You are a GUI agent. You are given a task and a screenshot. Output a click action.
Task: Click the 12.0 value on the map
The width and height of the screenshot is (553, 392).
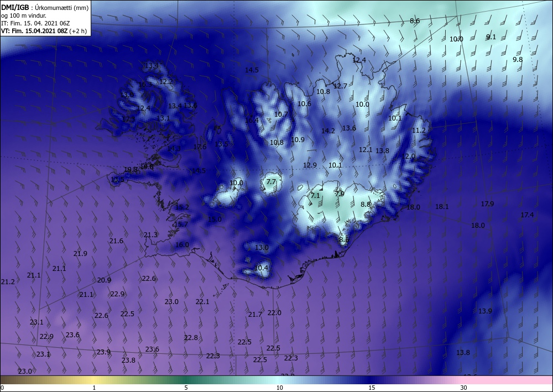click(x=409, y=156)
